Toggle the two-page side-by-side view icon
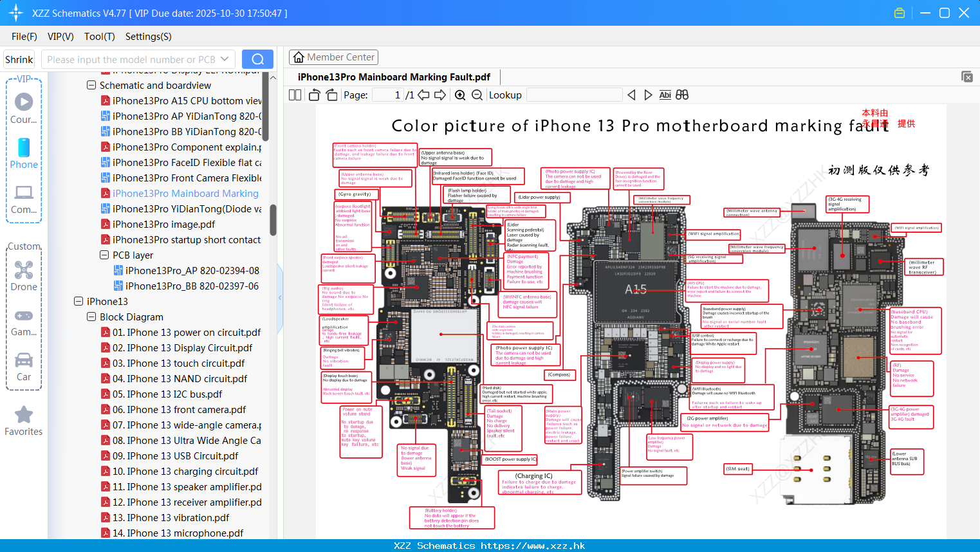 tap(295, 95)
